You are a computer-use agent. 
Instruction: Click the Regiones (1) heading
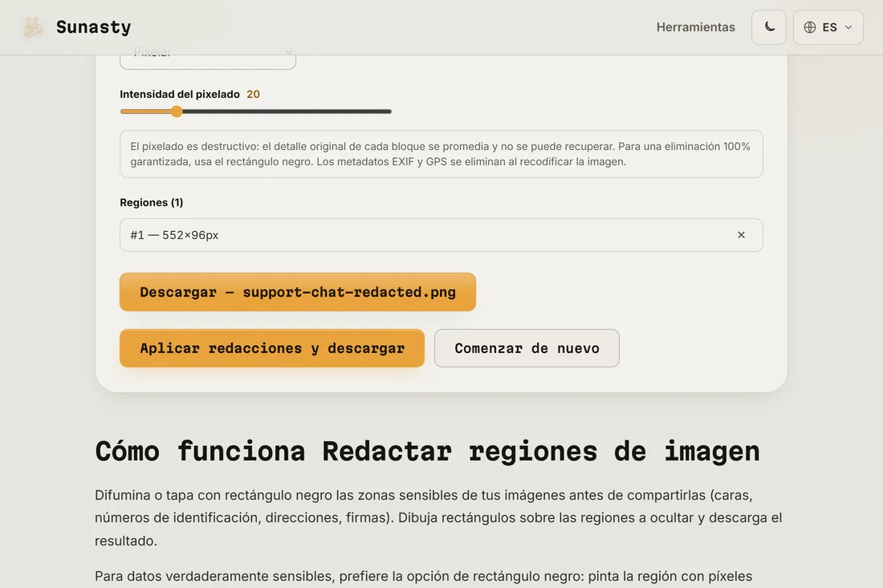tap(152, 202)
